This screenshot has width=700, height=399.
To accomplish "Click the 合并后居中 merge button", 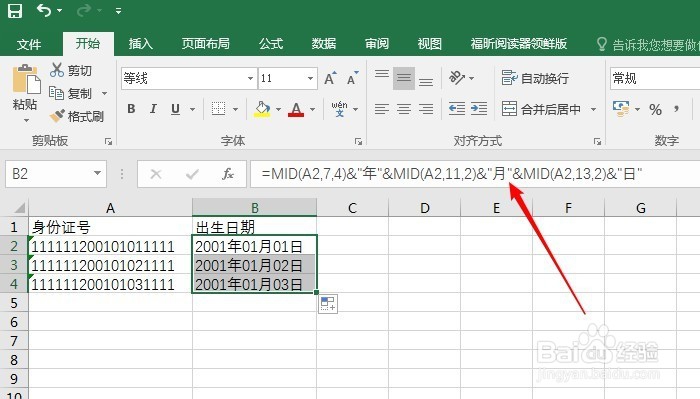I will pyautogui.click(x=541, y=109).
